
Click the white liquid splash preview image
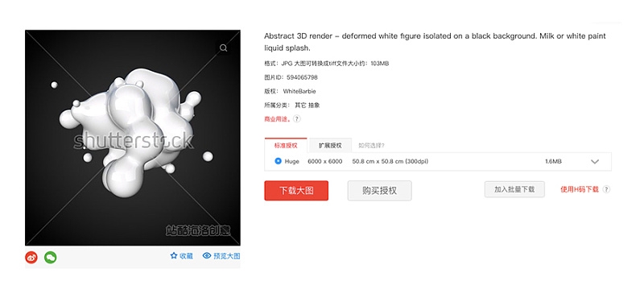(133, 138)
